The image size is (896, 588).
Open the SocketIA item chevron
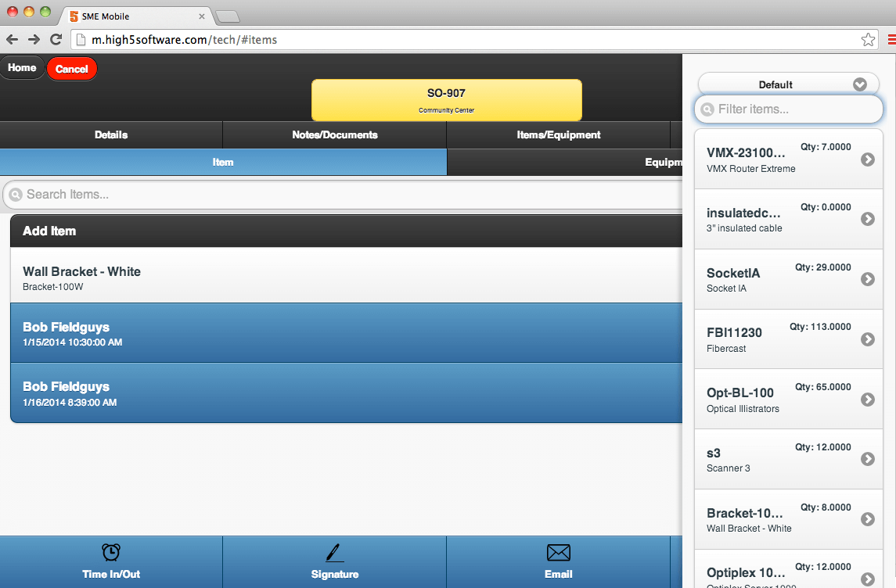(867, 279)
